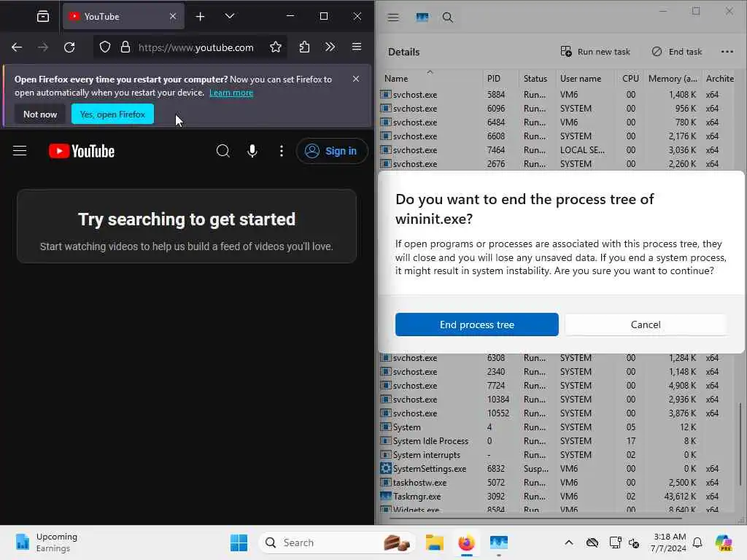747x560 pixels.
Task: Click Task Manager icon in taskbar
Action: 498,542
